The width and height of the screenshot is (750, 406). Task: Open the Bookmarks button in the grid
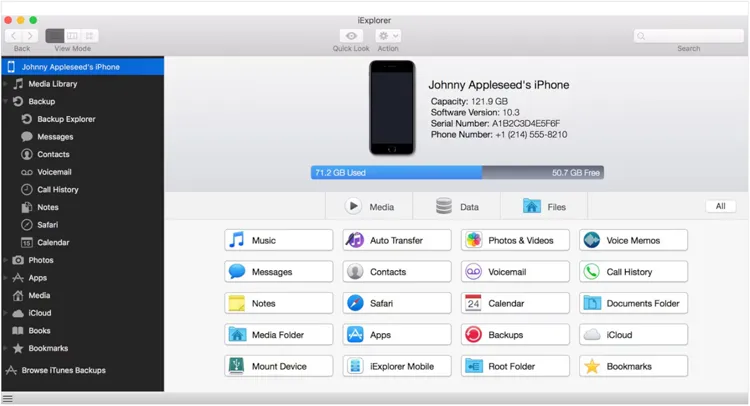pos(633,366)
